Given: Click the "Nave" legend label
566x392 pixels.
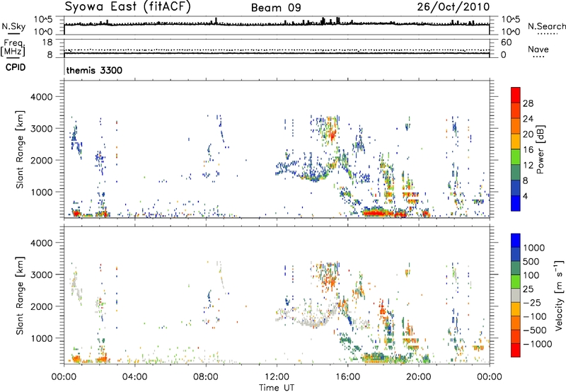Looking at the screenshot, I should coord(538,49).
